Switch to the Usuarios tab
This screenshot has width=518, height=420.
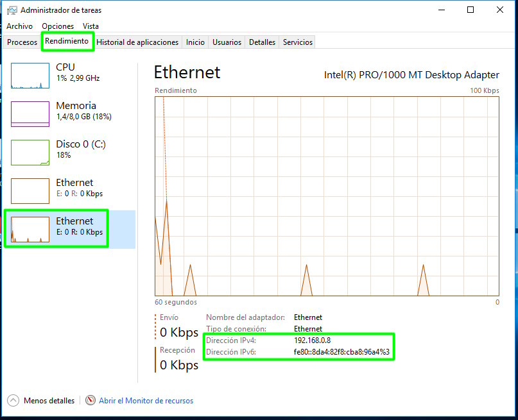[227, 42]
